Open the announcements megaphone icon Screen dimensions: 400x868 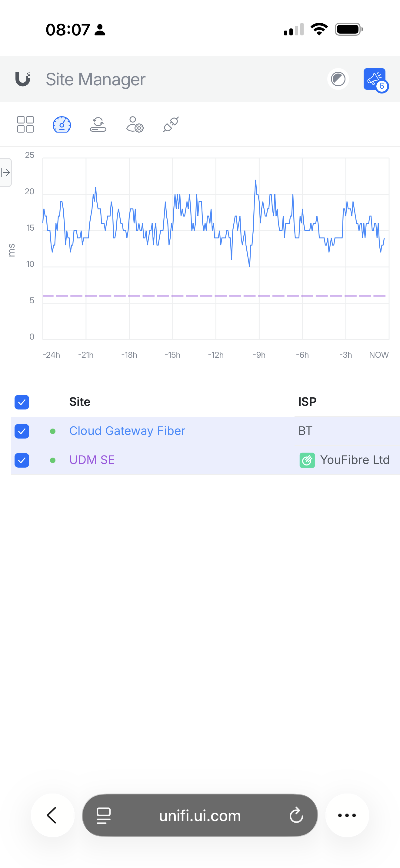(x=375, y=79)
